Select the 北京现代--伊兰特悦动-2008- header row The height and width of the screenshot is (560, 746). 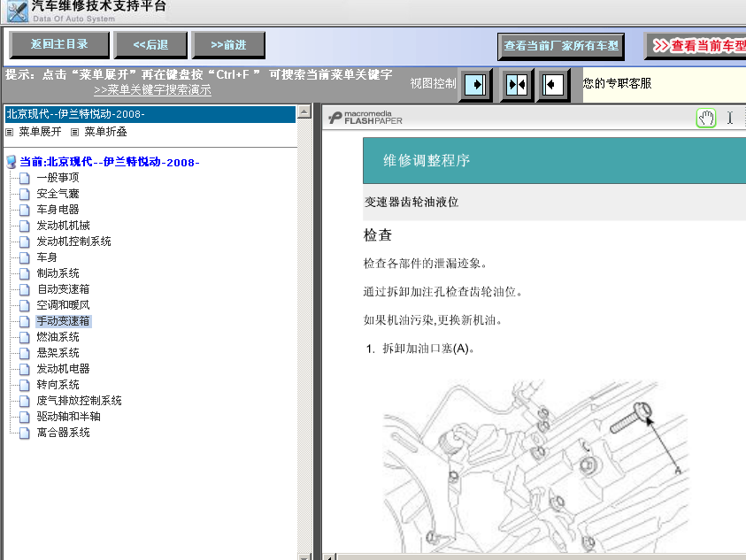pyautogui.click(x=150, y=114)
